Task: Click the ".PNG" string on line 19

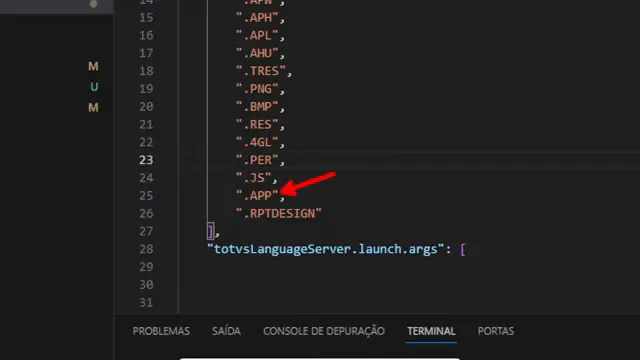Action: coord(257,89)
